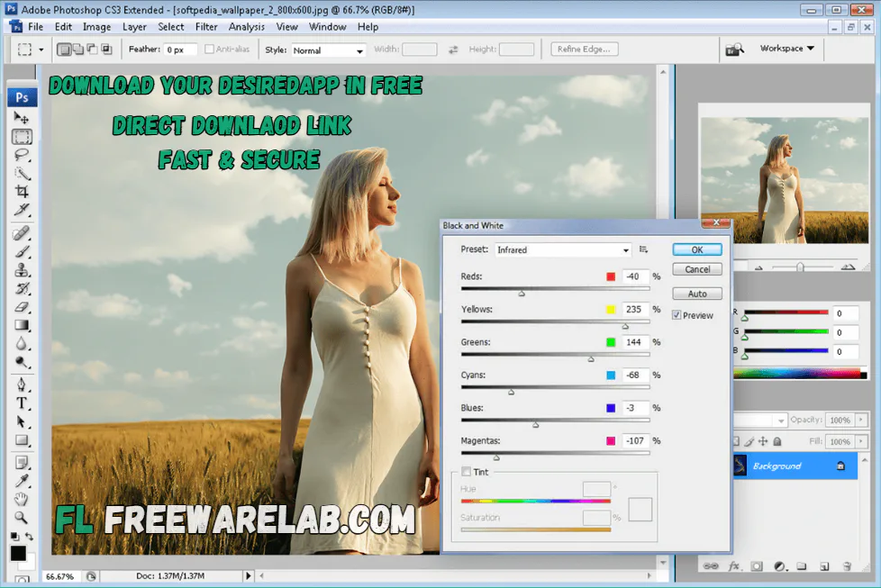Select the Lasso tool
Screen dimensions: 881x588
click(x=22, y=155)
